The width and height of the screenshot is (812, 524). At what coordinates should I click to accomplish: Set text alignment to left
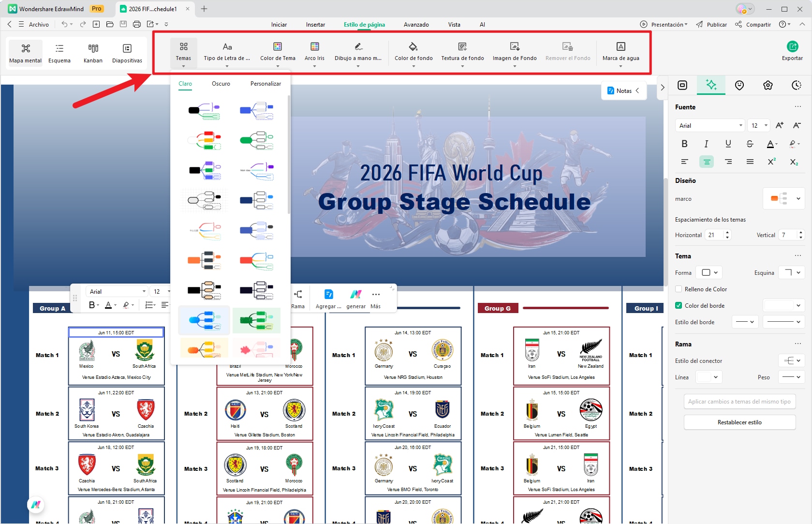[x=684, y=162]
